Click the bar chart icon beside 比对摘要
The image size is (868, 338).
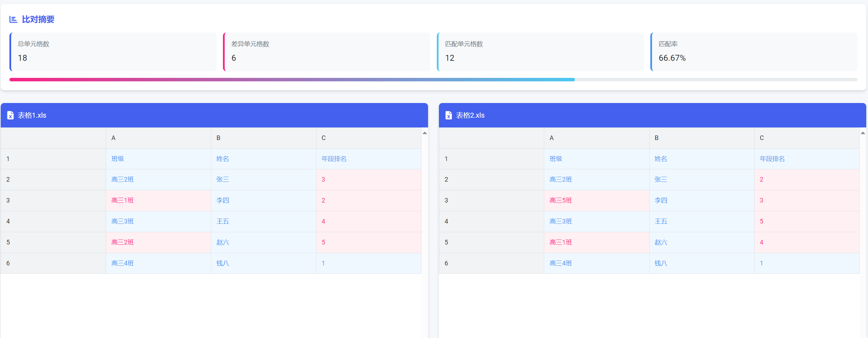(x=13, y=20)
